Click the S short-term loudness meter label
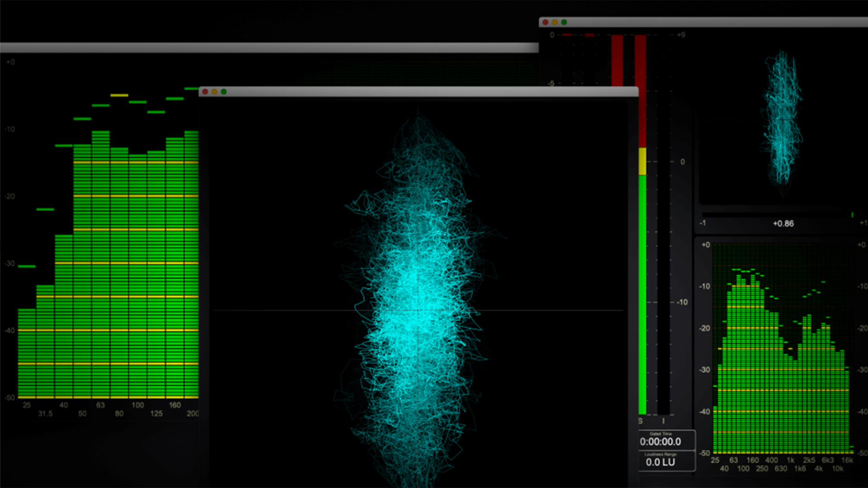 [x=641, y=421]
